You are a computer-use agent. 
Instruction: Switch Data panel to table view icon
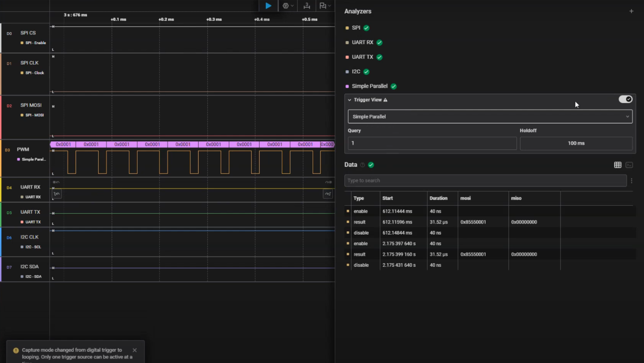617,165
